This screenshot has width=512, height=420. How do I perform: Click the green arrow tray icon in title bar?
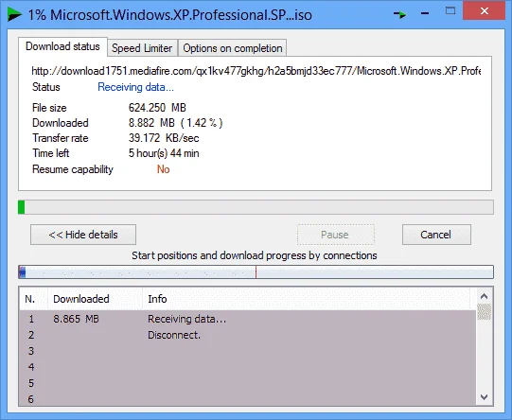coord(399,14)
